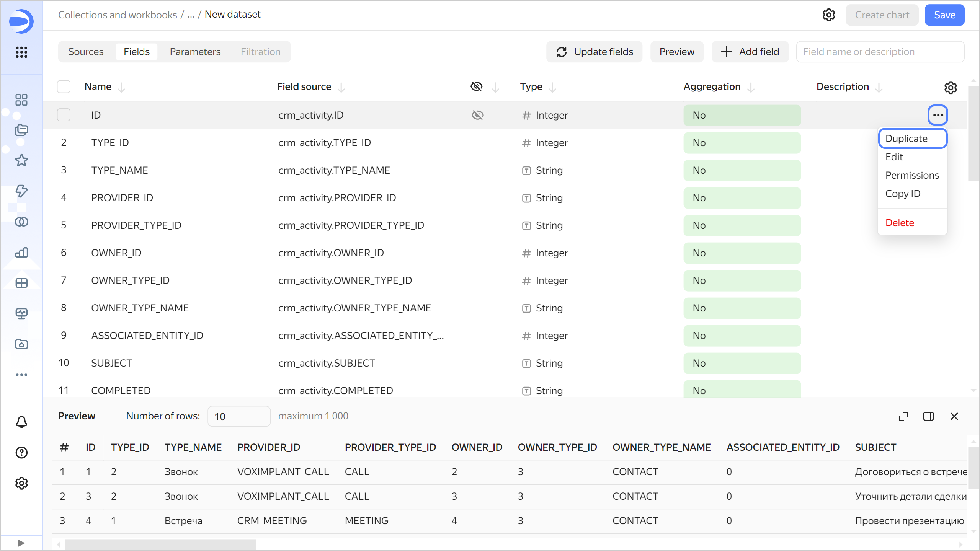Select the Fields tab
The width and height of the screenshot is (980, 551).
pyautogui.click(x=136, y=52)
